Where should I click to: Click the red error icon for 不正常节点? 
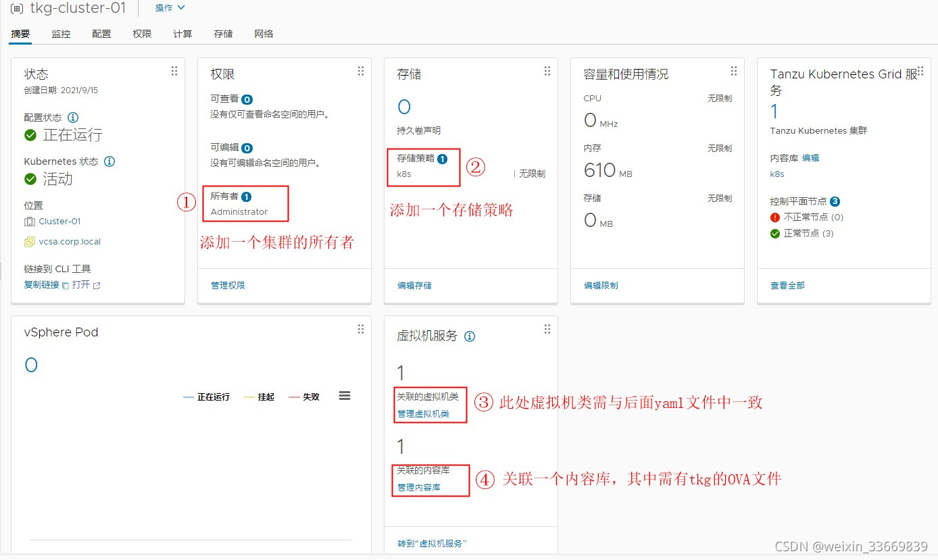click(775, 218)
